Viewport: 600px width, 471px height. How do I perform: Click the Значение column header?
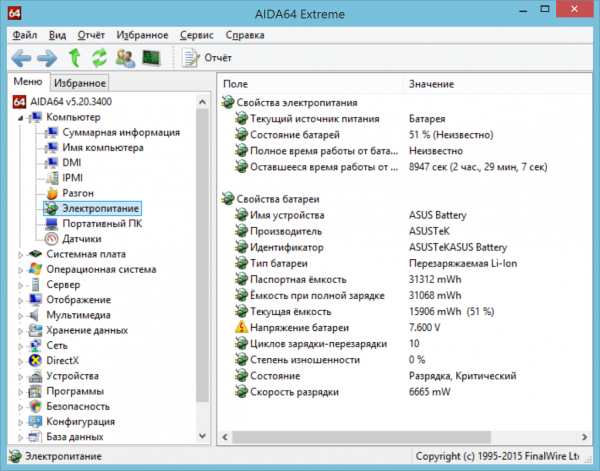click(498, 84)
